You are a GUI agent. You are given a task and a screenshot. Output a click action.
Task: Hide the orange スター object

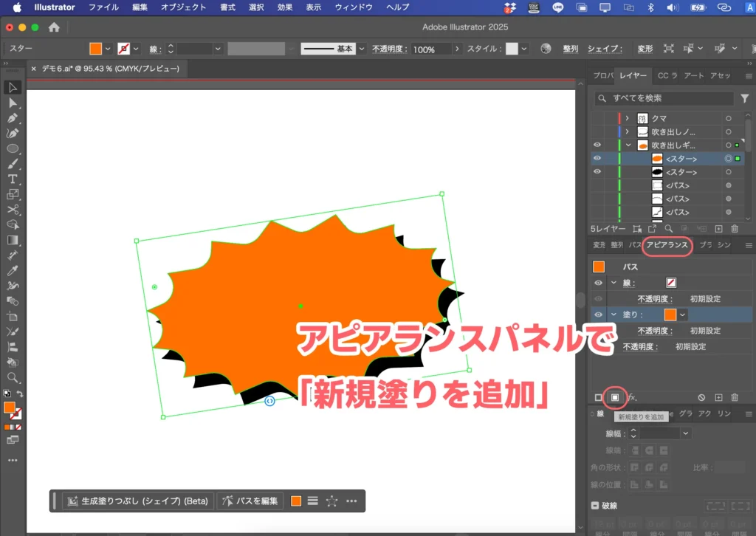[x=597, y=158]
